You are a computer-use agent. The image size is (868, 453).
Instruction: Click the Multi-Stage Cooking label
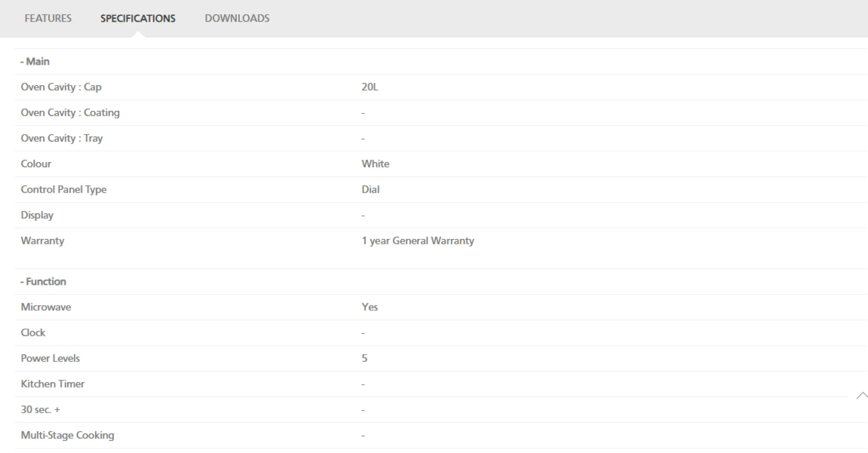click(x=67, y=435)
